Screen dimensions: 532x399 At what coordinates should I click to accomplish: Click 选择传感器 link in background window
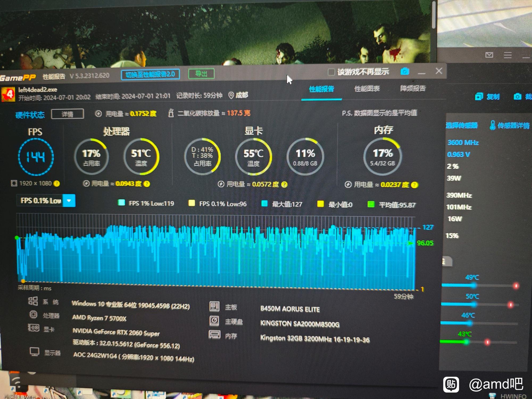pyautogui.click(x=462, y=125)
